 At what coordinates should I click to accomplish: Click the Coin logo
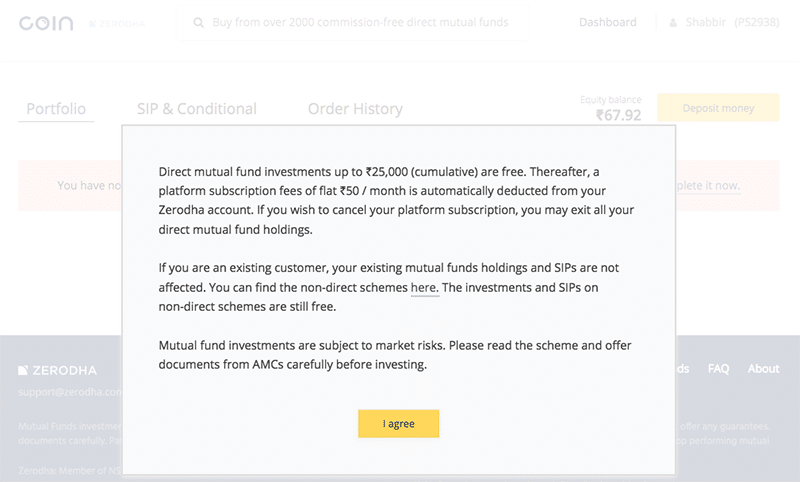[x=46, y=23]
